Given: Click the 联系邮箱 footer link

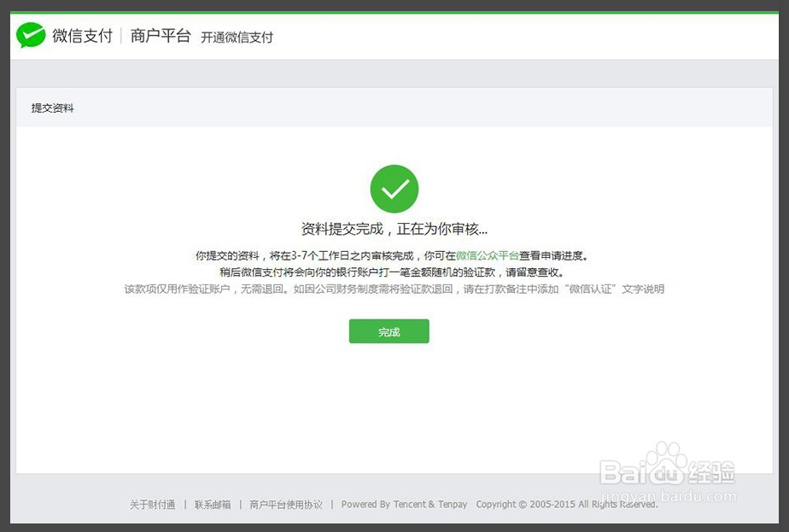Looking at the screenshot, I should (213, 505).
